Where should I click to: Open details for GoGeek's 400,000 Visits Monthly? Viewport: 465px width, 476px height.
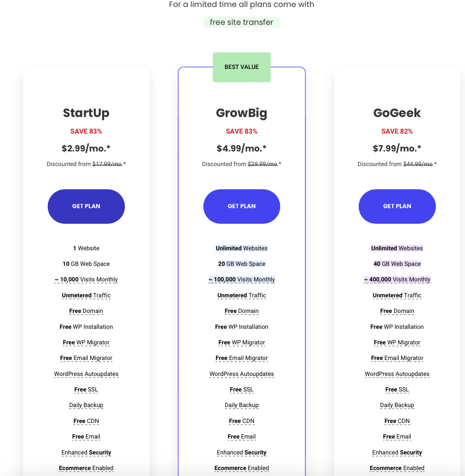pos(397,279)
